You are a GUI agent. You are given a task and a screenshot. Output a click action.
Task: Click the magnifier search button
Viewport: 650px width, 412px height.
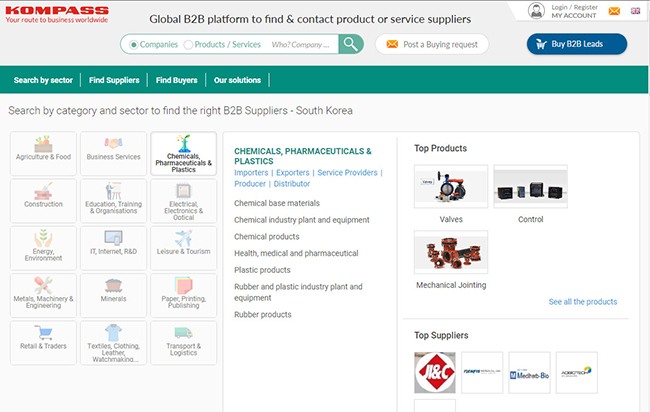[351, 44]
